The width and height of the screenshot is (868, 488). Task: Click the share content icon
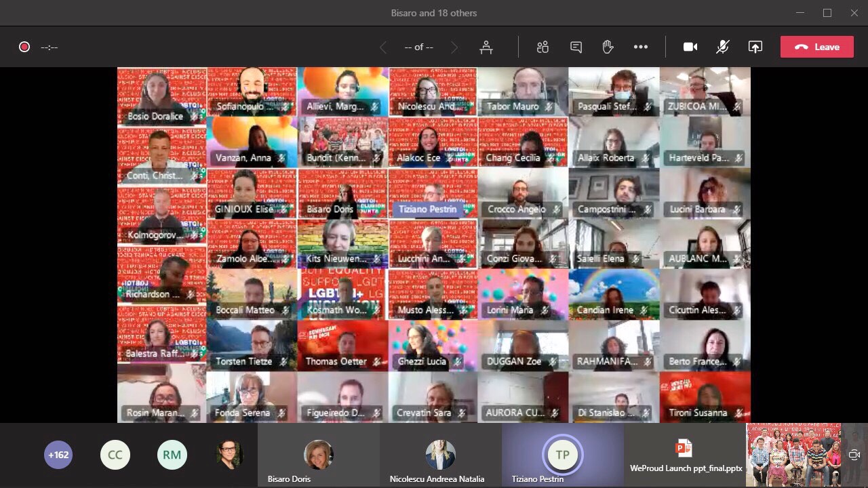pyautogui.click(x=755, y=47)
